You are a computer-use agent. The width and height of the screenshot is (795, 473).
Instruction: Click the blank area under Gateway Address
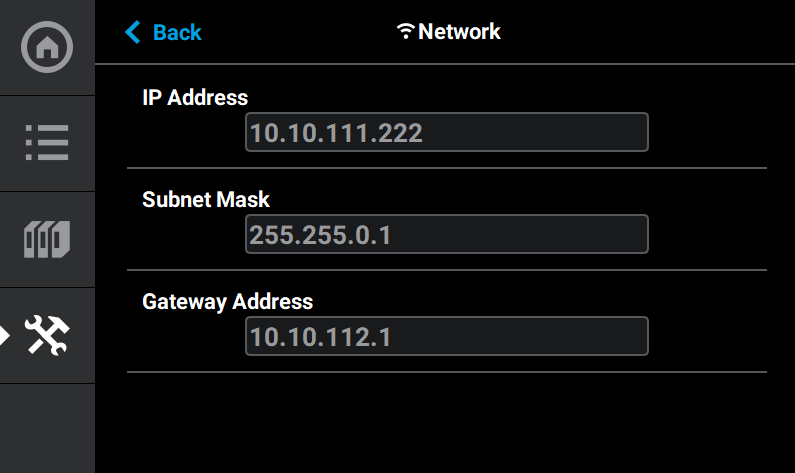446,422
